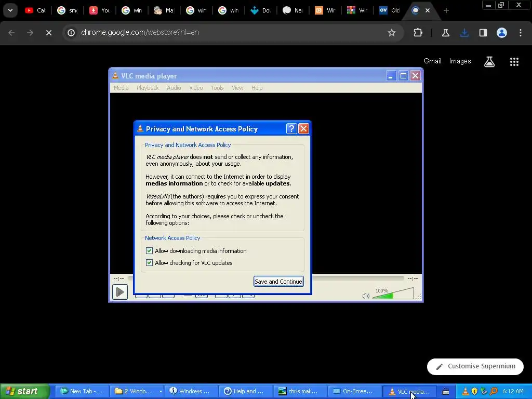Click VLC cone icon in system tray
Image resolution: width=532 pixels, height=399 pixels.
point(465,392)
